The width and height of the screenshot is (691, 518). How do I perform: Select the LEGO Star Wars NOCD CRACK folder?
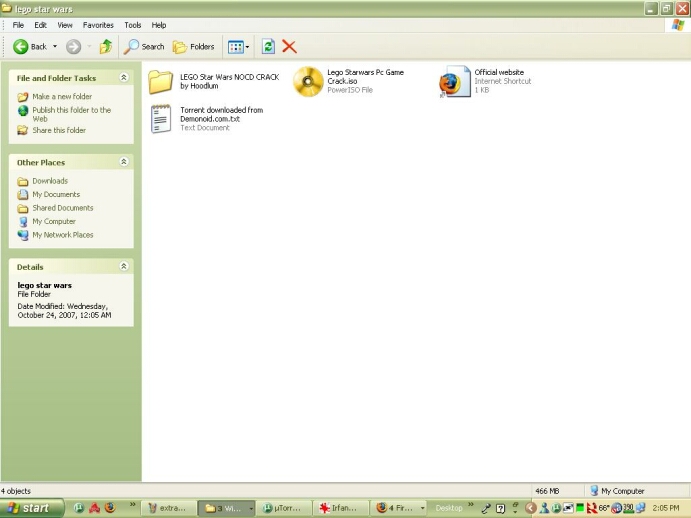click(161, 81)
